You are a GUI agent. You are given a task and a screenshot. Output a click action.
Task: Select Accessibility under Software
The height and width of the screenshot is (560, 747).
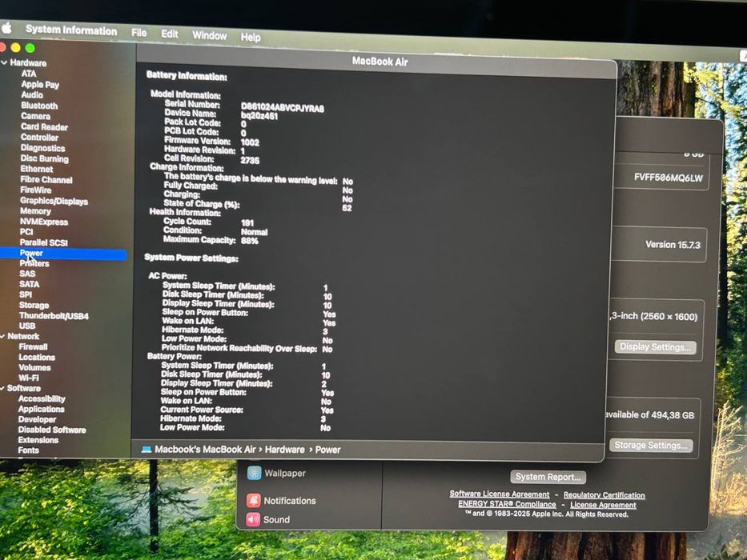coord(42,399)
